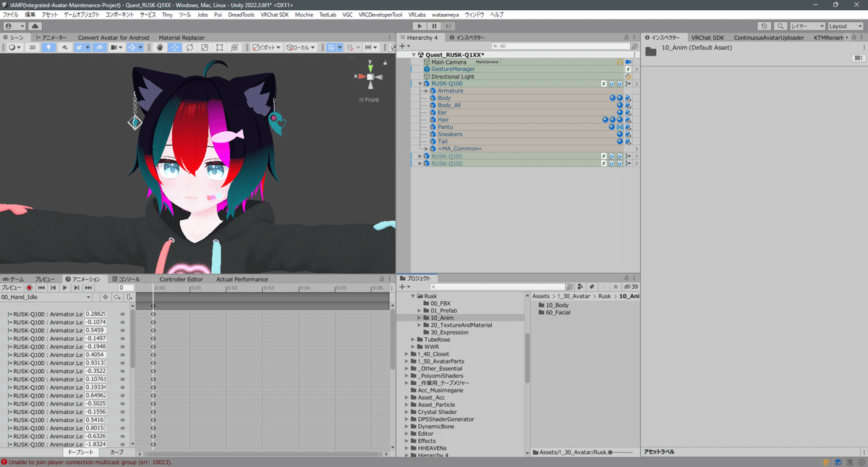Toggle the Hierarchy panel lock
Screen dimensions: 868x467
pos(627,38)
